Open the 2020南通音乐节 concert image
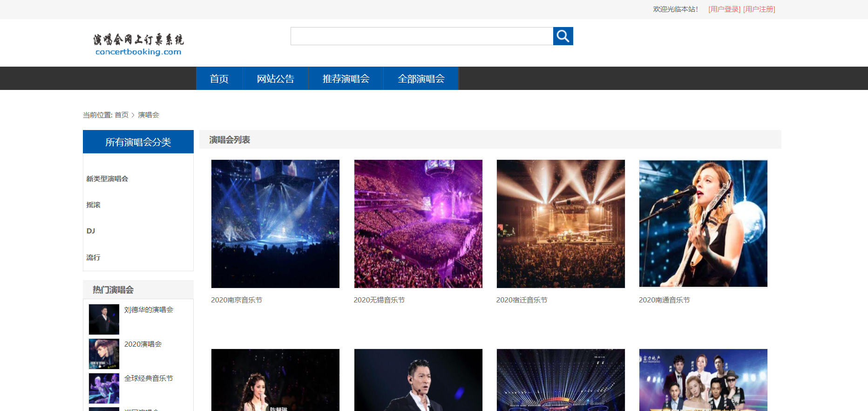This screenshot has height=411, width=868. [703, 224]
